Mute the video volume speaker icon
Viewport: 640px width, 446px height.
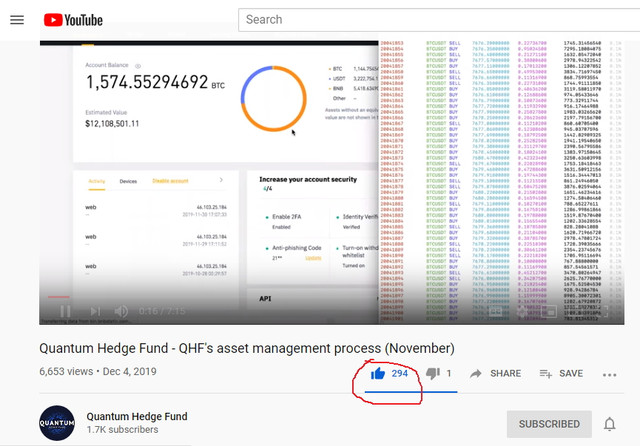coord(121,311)
